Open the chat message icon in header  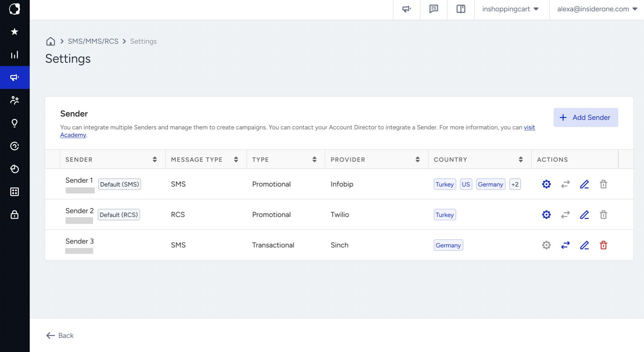[x=433, y=9]
